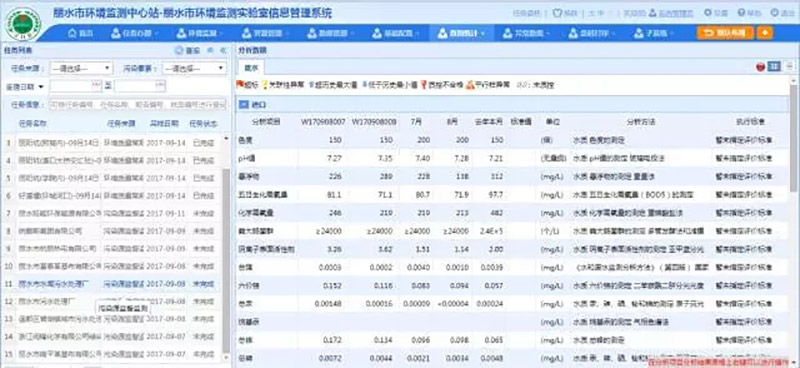
Task: Select the 色度 analysis row
Action: tap(513, 140)
